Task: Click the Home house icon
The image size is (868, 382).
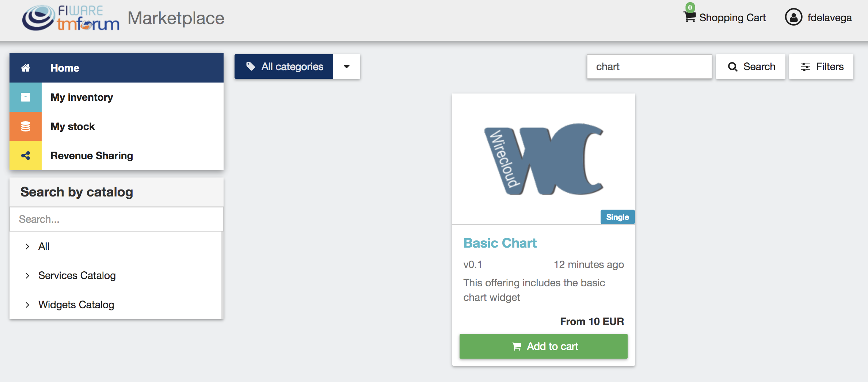Action: pos(26,68)
